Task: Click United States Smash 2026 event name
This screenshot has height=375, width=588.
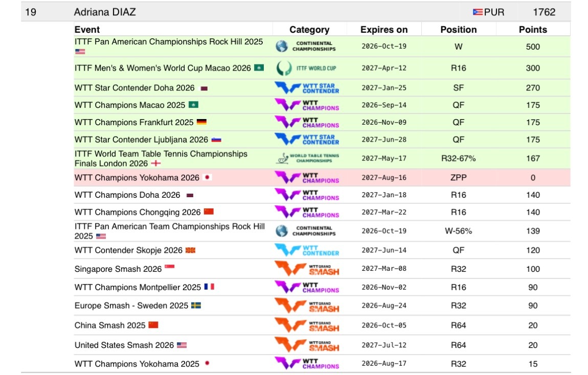Action: (x=124, y=345)
